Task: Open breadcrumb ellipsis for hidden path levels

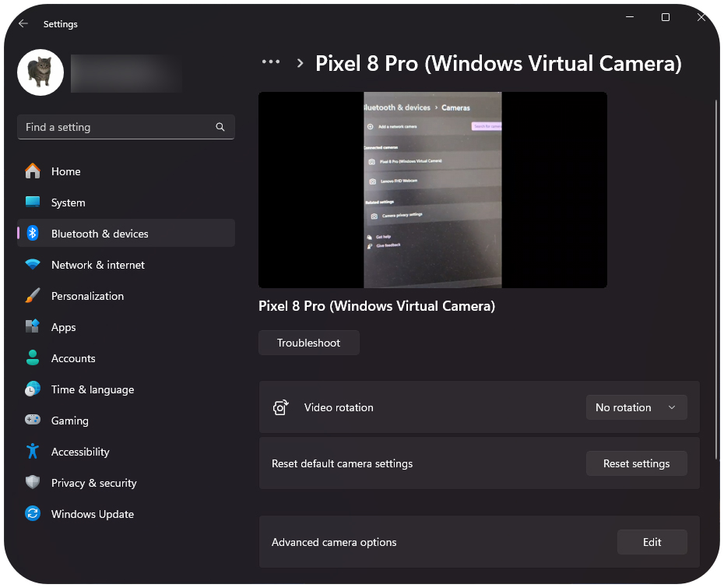Action: point(271,62)
